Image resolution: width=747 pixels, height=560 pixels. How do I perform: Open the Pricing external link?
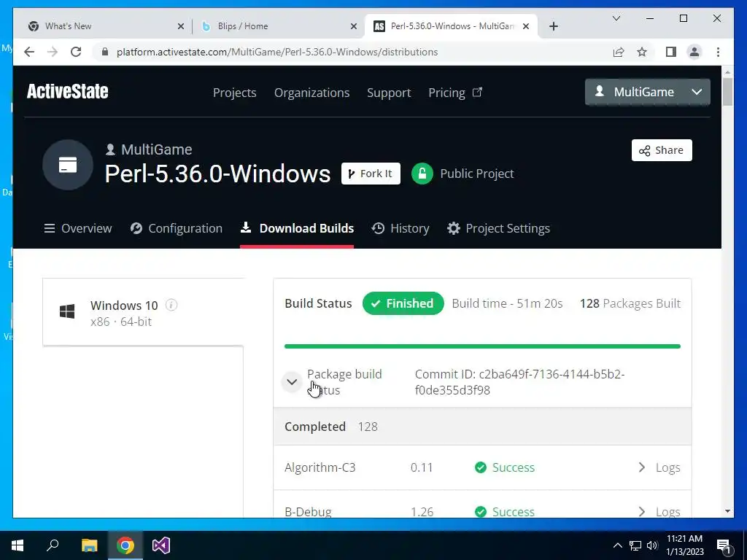click(x=455, y=93)
